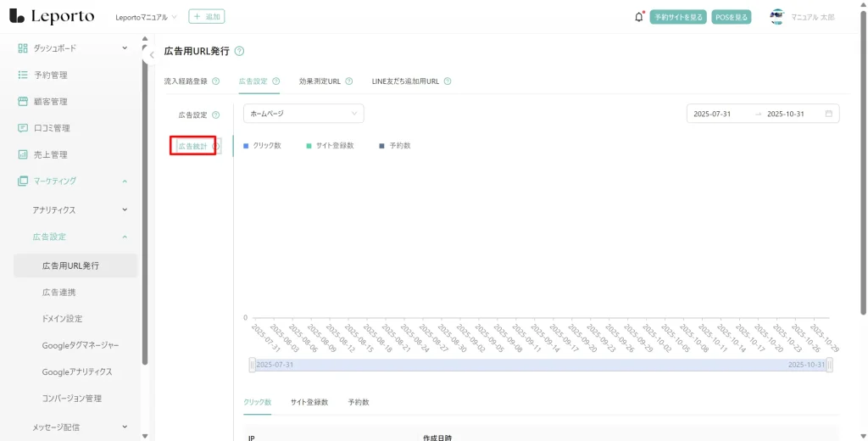Click the user avatar icon
Image resolution: width=868 pixels, height=441 pixels.
776,17
